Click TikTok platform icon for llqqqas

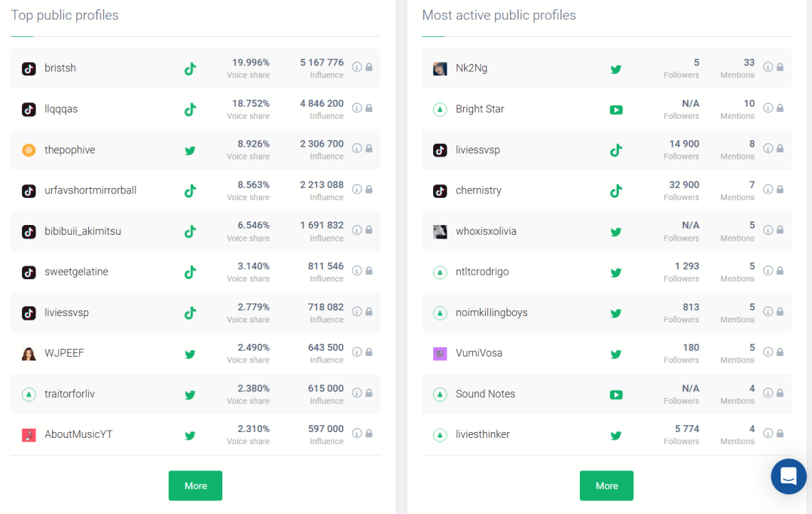190,110
